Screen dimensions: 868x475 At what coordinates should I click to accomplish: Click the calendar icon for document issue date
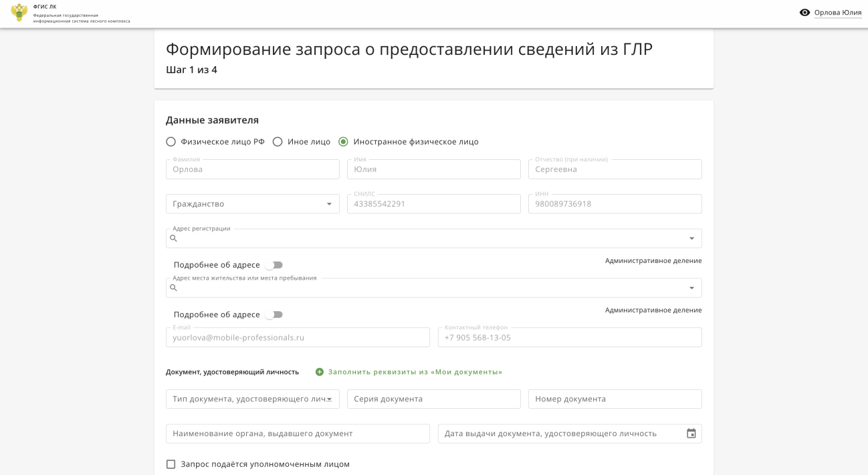coord(691,434)
